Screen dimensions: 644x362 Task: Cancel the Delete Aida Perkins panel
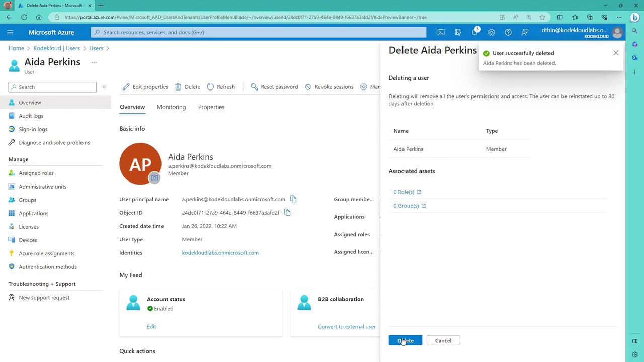[x=443, y=340]
